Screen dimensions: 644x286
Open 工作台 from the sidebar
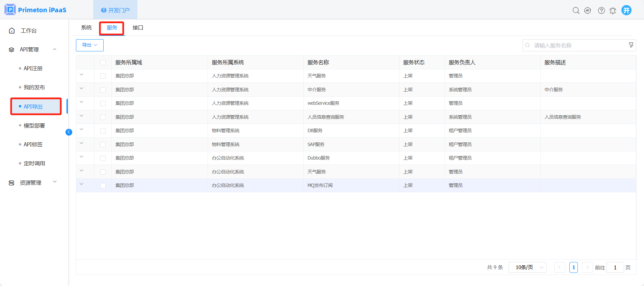(29, 31)
